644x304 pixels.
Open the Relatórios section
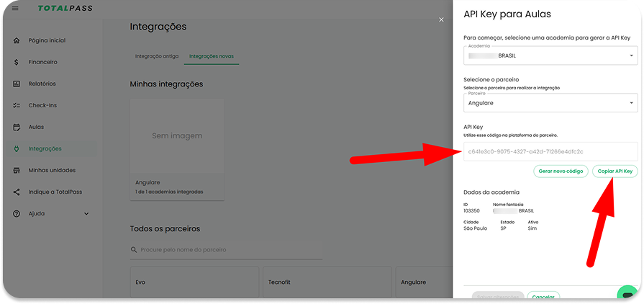tap(42, 84)
